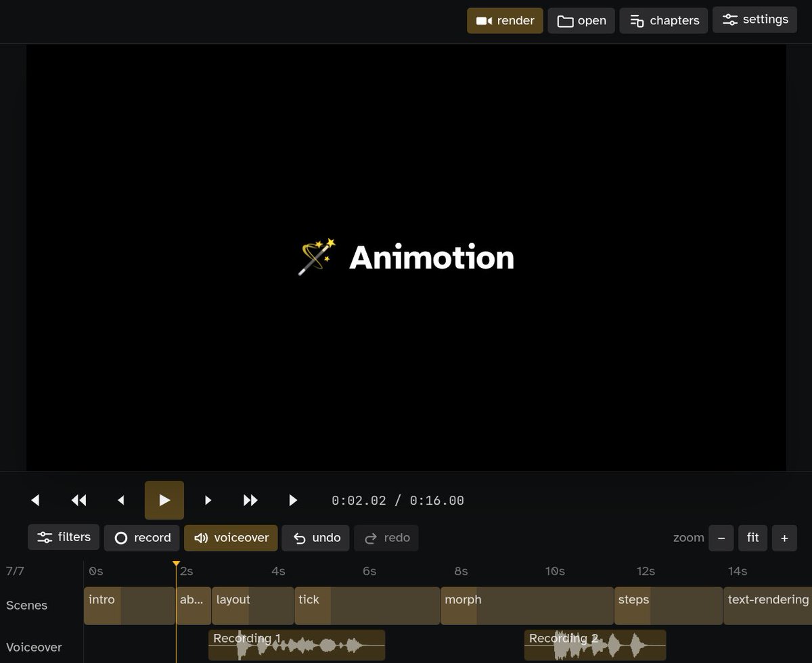The width and height of the screenshot is (812, 663).
Task: Open the filters menu
Action: pos(64,537)
